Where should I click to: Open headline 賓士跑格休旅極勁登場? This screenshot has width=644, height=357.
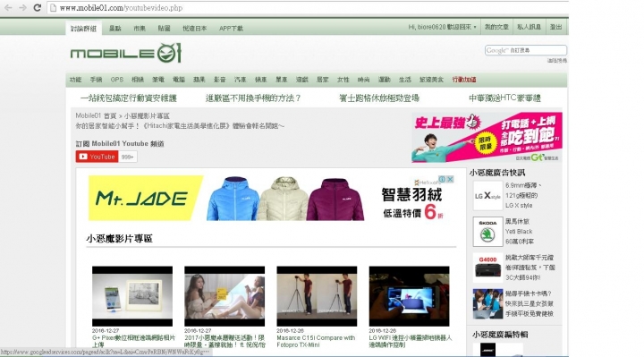tap(379, 98)
